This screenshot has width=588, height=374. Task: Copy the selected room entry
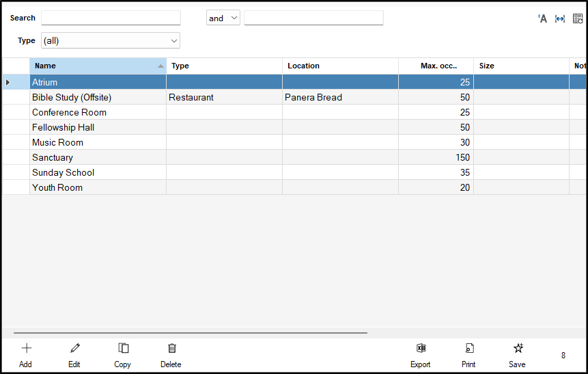point(123,354)
